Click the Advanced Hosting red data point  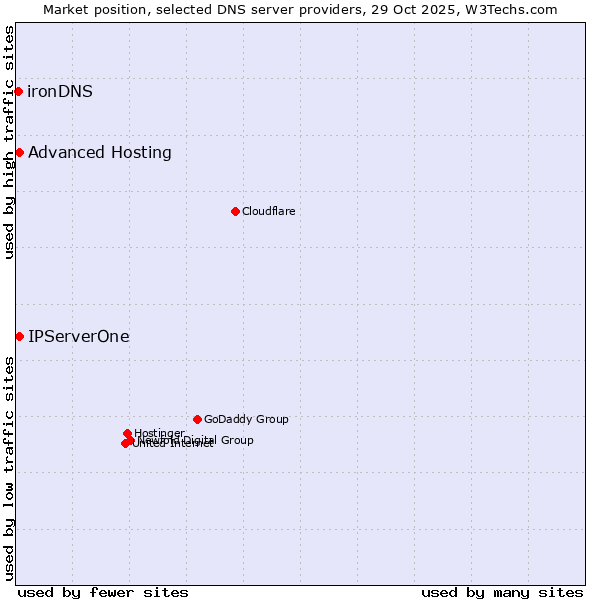coord(19,152)
